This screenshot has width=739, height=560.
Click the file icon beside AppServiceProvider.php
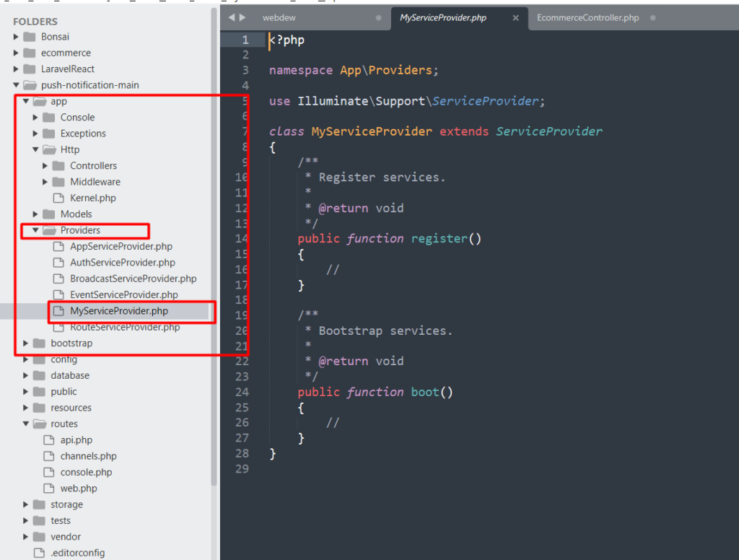(60, 246)
